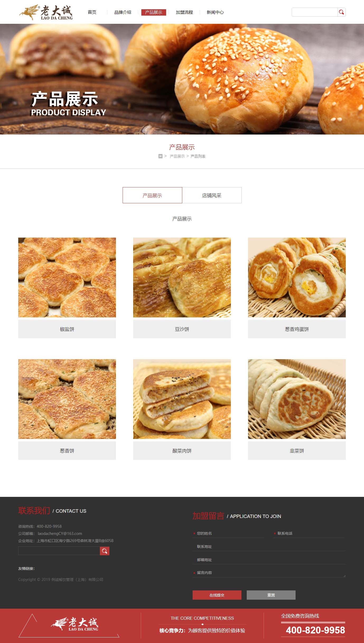This screenshot has width=364, height=643.
Task: View the 酸菜肉饼 product image
Action: point(182,399)
